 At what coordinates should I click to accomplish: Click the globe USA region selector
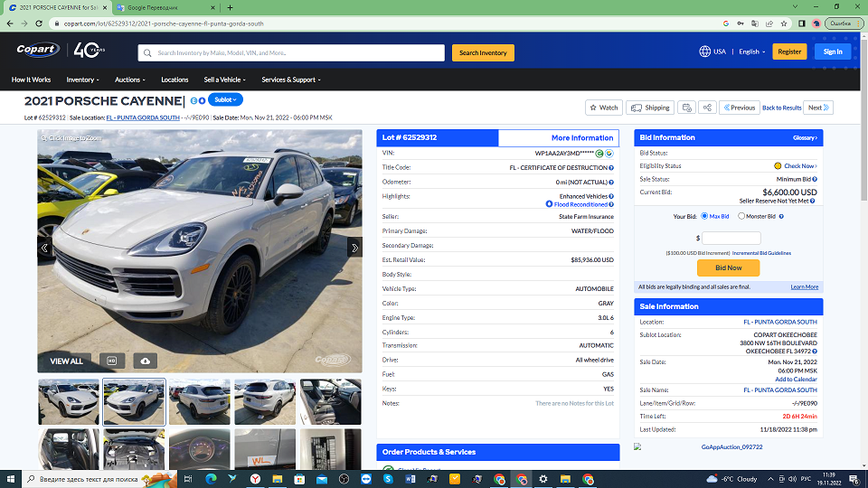[712, 52]
